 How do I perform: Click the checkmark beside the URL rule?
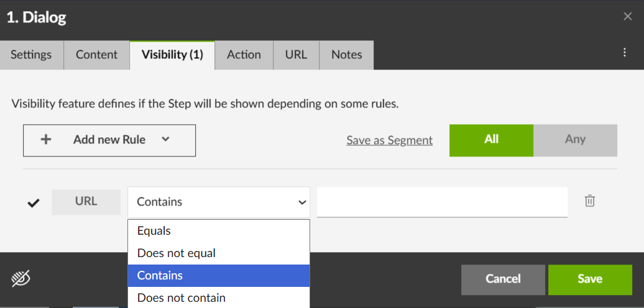34,203
